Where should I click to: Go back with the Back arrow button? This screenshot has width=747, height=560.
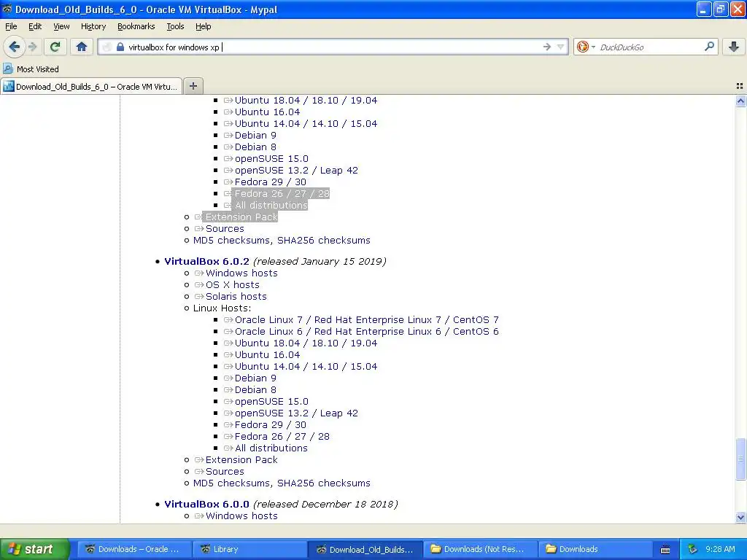tap(15, 47)
